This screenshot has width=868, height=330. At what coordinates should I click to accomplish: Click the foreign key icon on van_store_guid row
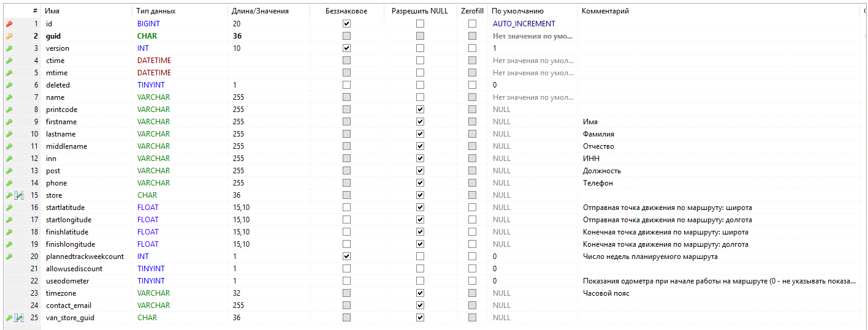[x=18, y=318]
